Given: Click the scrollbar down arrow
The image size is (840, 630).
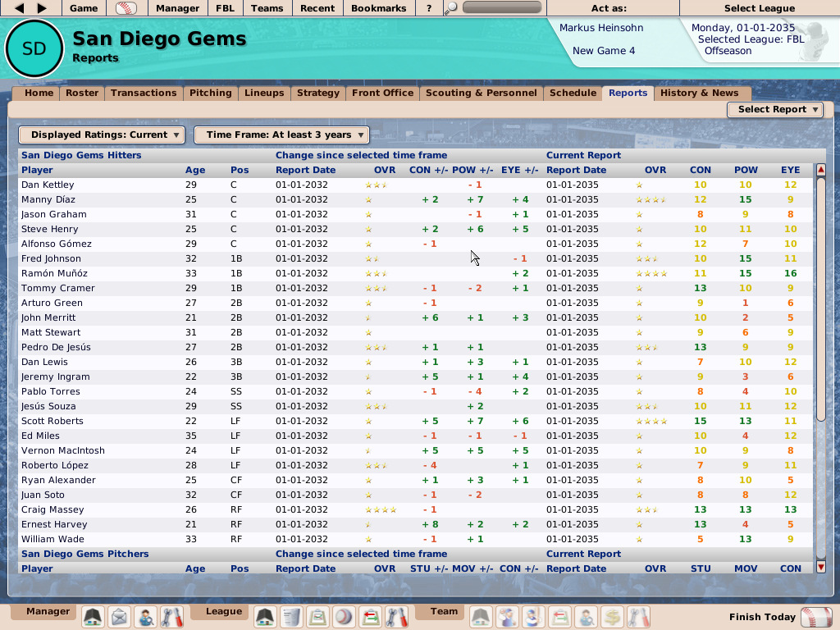Looking at the screenshot, I should [x=821, y=564].
